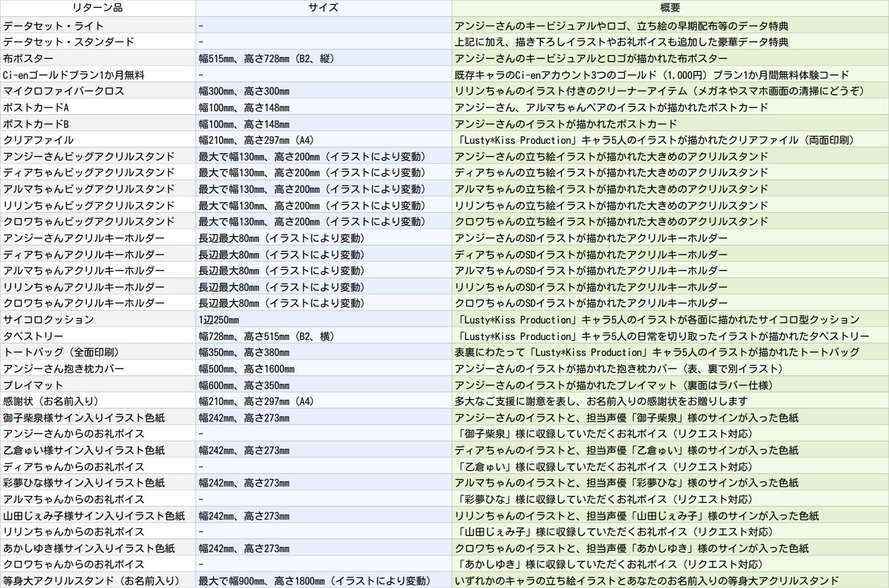Click the リターン品 column header
Viewport: 889px width, 588px height.
[98, 8]
